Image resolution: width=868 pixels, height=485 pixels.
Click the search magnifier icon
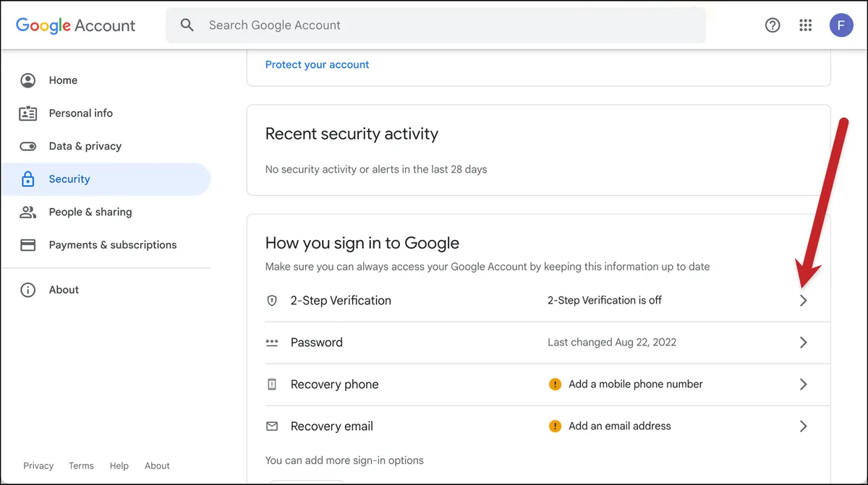pyautogui.click(x=187, y=25)
